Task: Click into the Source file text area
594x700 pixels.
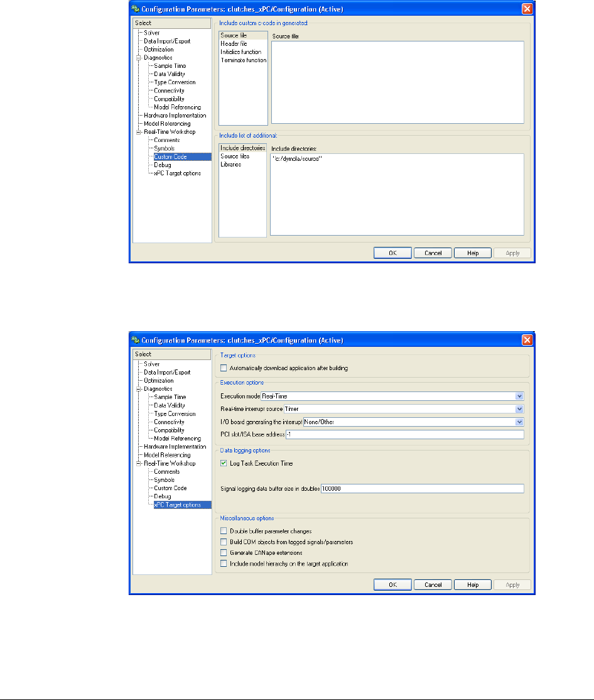Action: tap(398, 82)
